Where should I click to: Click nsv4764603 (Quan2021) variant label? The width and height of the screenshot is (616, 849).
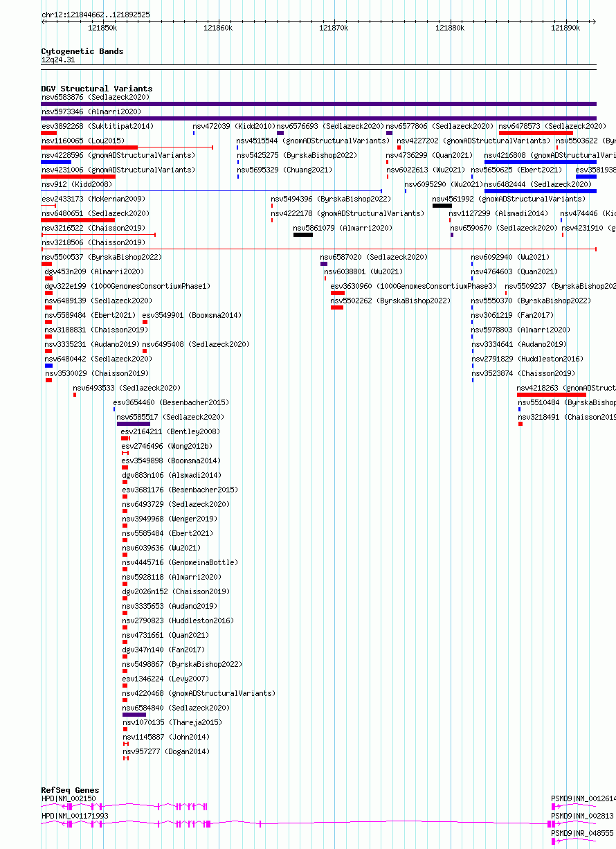coord(515,271)
